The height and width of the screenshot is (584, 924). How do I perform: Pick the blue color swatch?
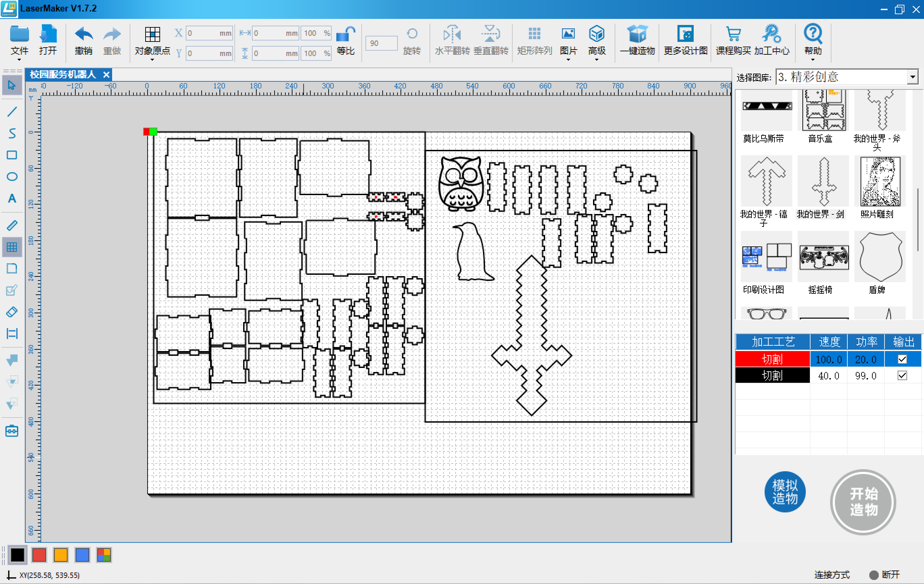pos(82,555)
